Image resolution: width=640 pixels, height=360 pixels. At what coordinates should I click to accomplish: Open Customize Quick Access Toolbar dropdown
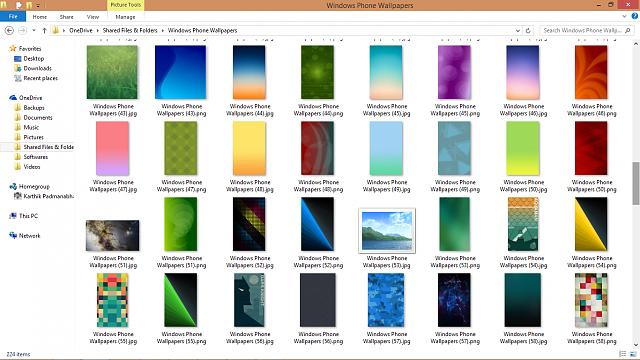[38, 6]
